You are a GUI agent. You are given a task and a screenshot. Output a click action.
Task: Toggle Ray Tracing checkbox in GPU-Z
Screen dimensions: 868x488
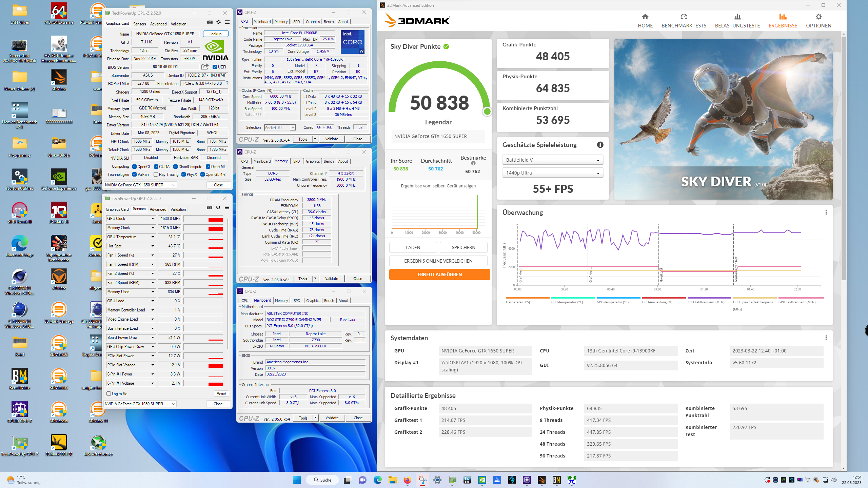click(x=156, y=175)
